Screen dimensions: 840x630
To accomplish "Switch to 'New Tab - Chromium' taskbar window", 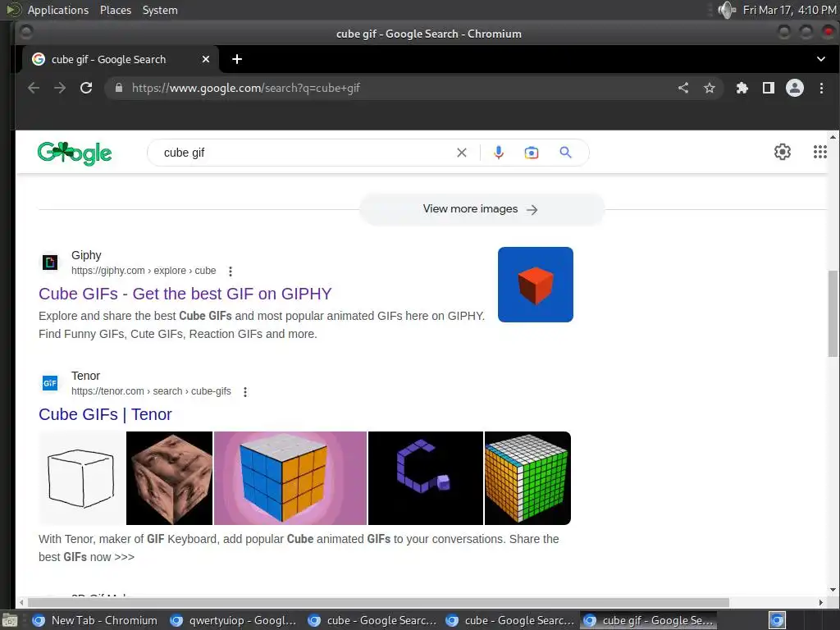I will coord(95,620).
